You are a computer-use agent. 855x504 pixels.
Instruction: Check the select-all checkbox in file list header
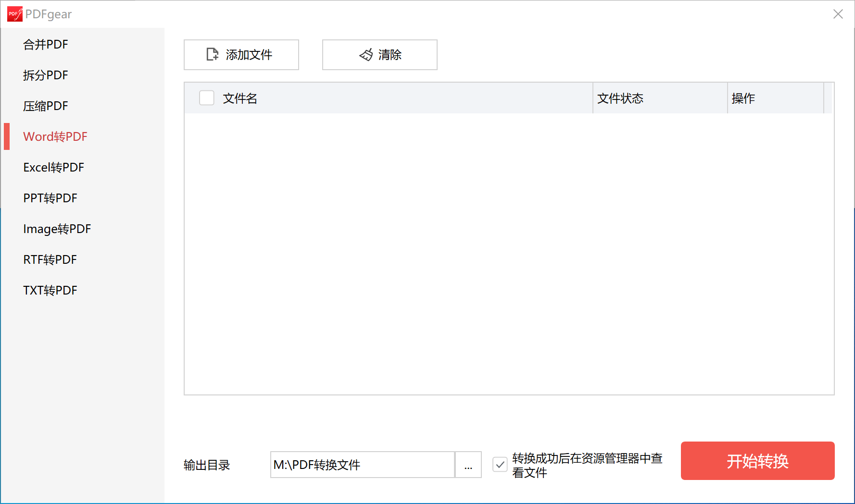(x=206, y=98)
